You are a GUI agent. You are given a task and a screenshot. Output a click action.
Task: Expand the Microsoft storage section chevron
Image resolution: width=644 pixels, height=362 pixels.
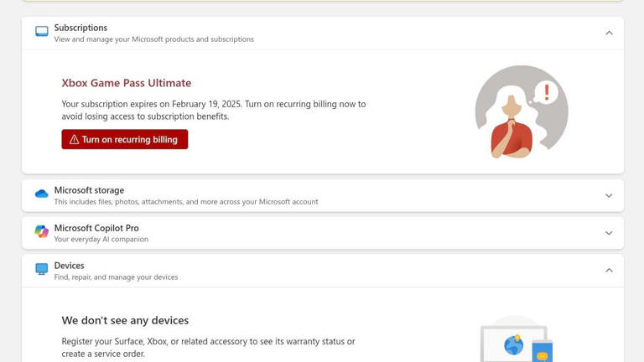609,195
